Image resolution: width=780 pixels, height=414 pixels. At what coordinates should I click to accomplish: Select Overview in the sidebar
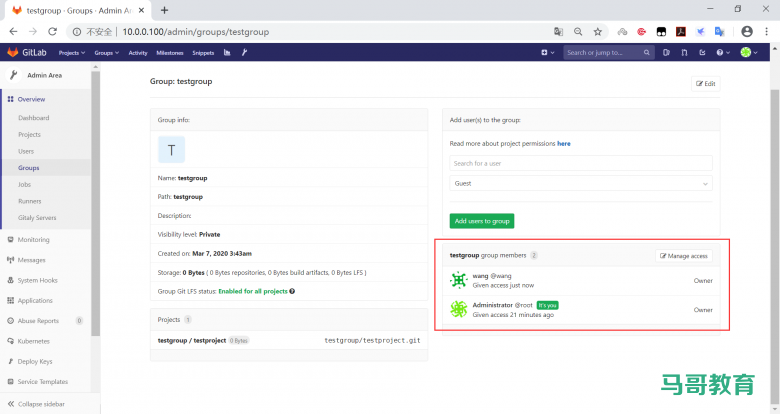[x=31, y=100]
